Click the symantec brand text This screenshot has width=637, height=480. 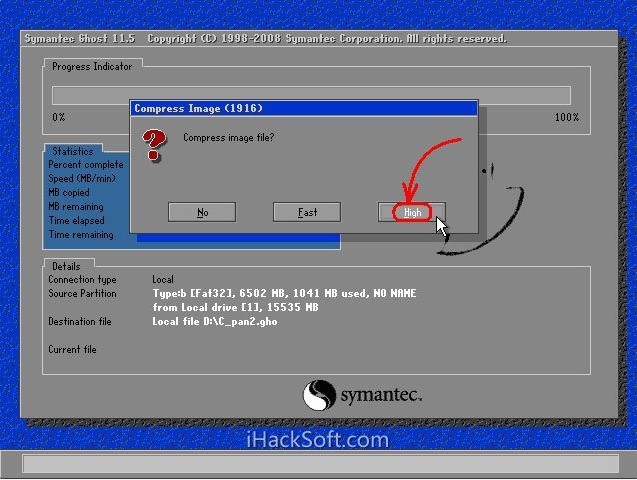click(379, 396)
